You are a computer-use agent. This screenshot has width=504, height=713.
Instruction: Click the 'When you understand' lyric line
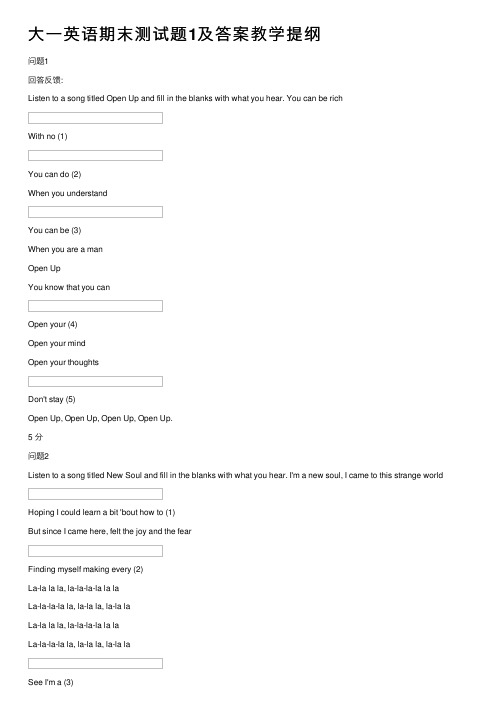[67, 193]
